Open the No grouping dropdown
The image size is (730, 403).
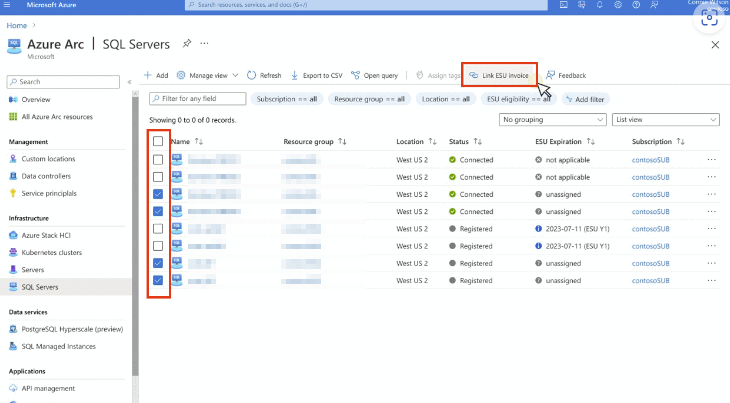pyautogui.click(x=553, y=120)
